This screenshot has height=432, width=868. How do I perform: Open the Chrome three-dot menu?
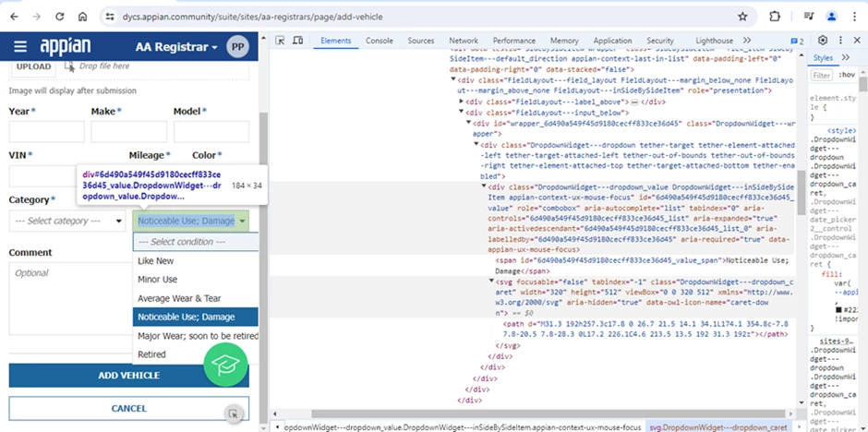(x=855, y=17)
